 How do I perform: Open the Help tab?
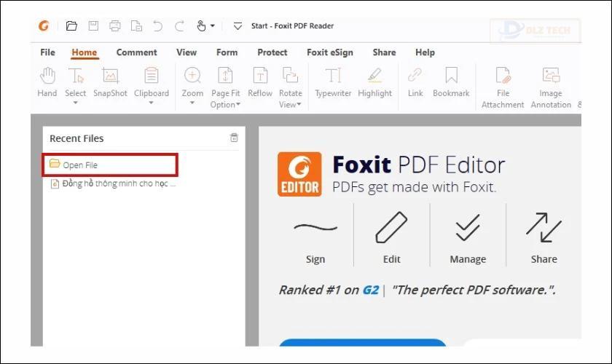click(x=425, y=52)
